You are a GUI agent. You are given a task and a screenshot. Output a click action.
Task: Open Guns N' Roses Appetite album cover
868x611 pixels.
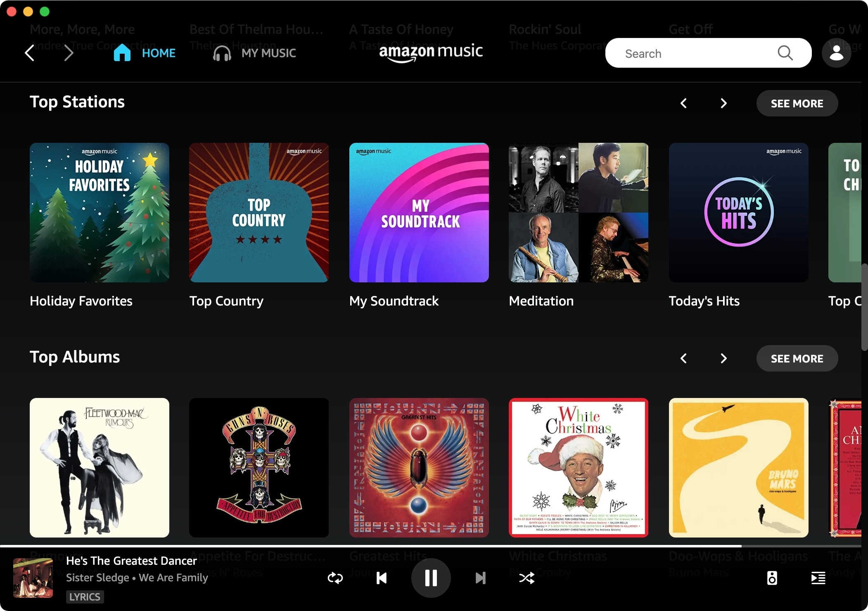(259, 468)
